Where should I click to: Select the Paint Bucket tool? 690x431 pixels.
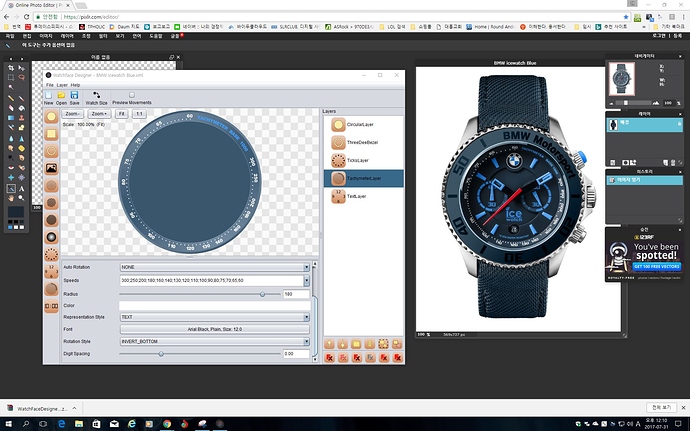[21, 108]
